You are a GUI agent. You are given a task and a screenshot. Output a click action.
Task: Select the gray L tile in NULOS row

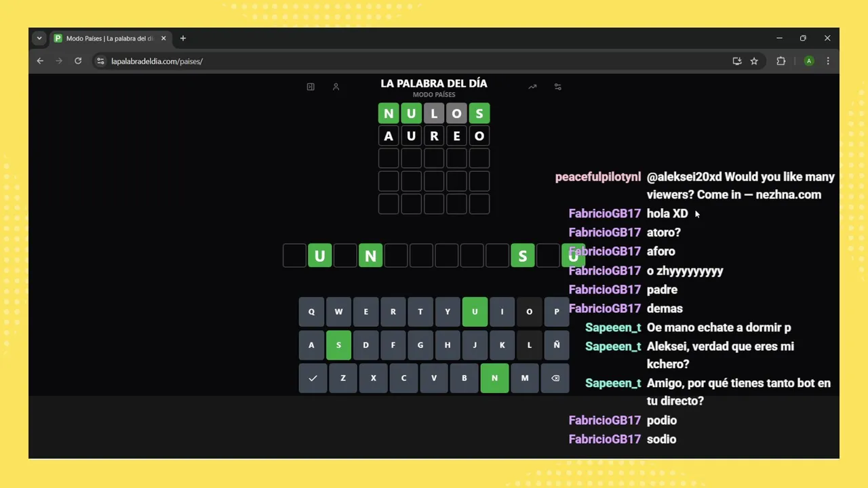[x=434, y=113]
